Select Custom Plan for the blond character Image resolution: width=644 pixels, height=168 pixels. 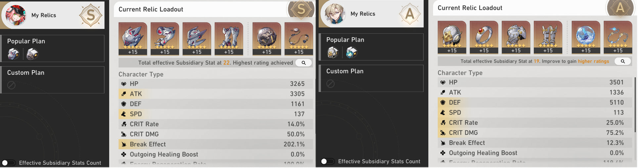click(371, 78)
